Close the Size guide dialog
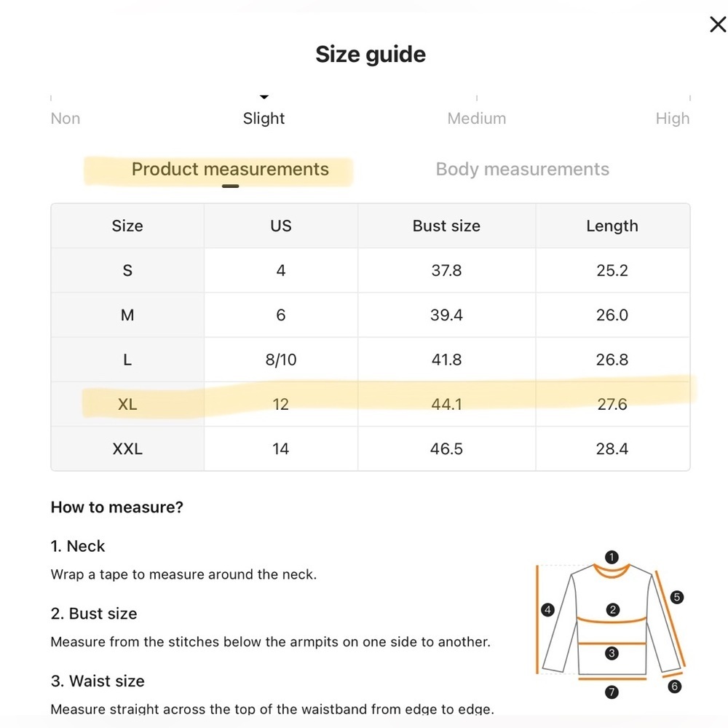The height and width of the screenshot is (728, 728). (x=718, y=24)
